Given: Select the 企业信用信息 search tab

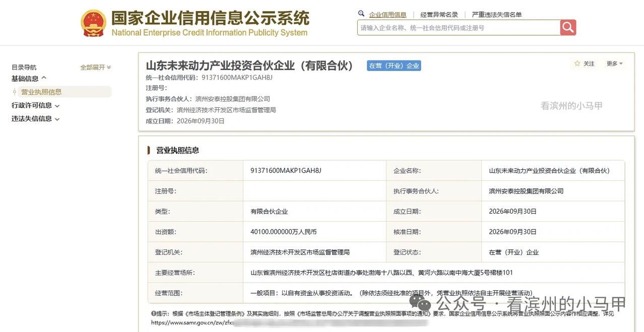Looking at the screenshot, I should click(388, 15).
